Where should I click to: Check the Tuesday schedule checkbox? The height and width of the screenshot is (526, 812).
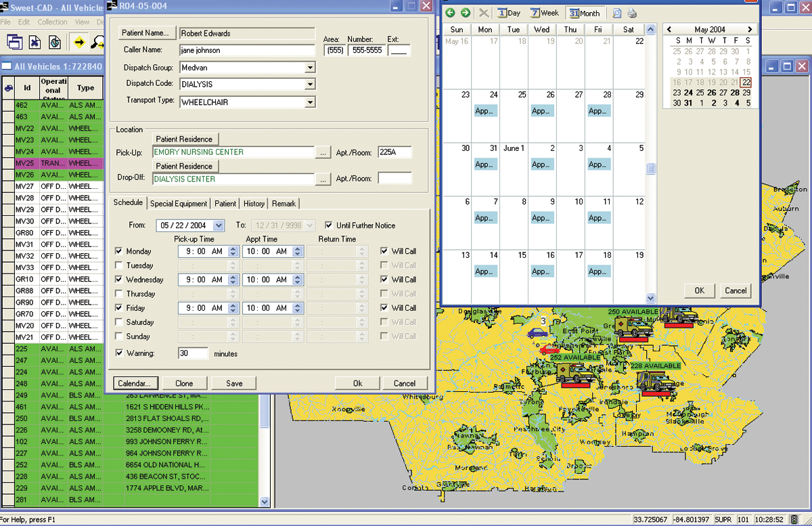coord(119,265)
